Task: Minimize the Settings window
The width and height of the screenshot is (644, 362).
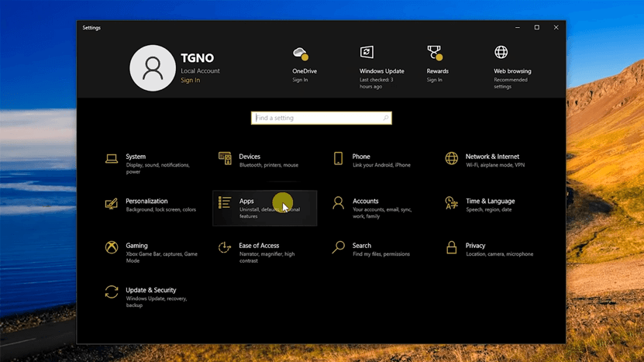Action: (x=518, y=28)
